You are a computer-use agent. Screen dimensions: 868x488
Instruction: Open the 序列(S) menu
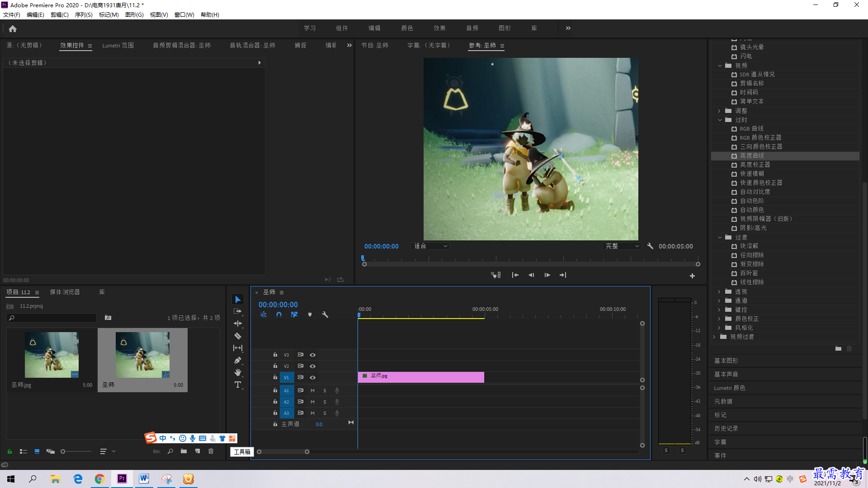click(84, 14)
